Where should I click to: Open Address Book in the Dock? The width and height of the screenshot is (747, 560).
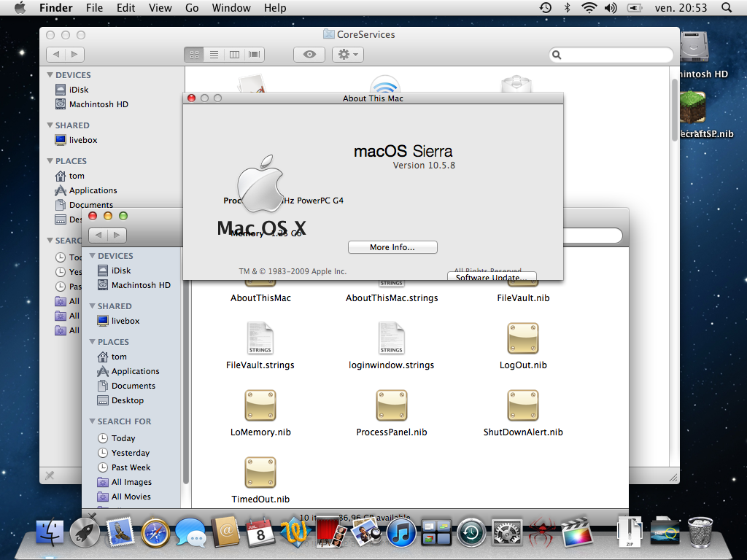(x=226, y=532)
